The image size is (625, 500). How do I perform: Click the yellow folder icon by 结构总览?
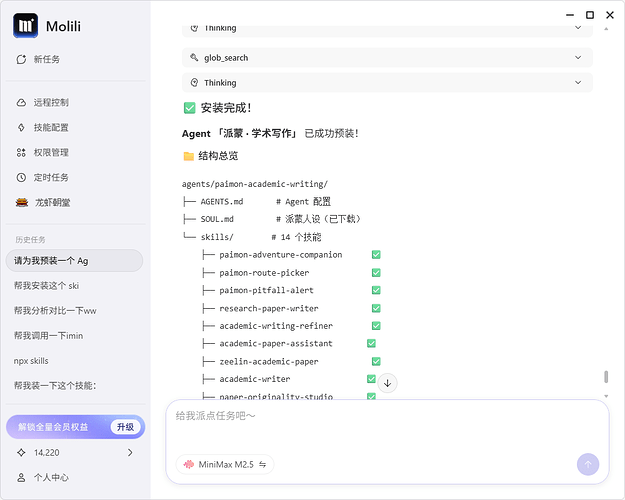(x=189, y=156)
